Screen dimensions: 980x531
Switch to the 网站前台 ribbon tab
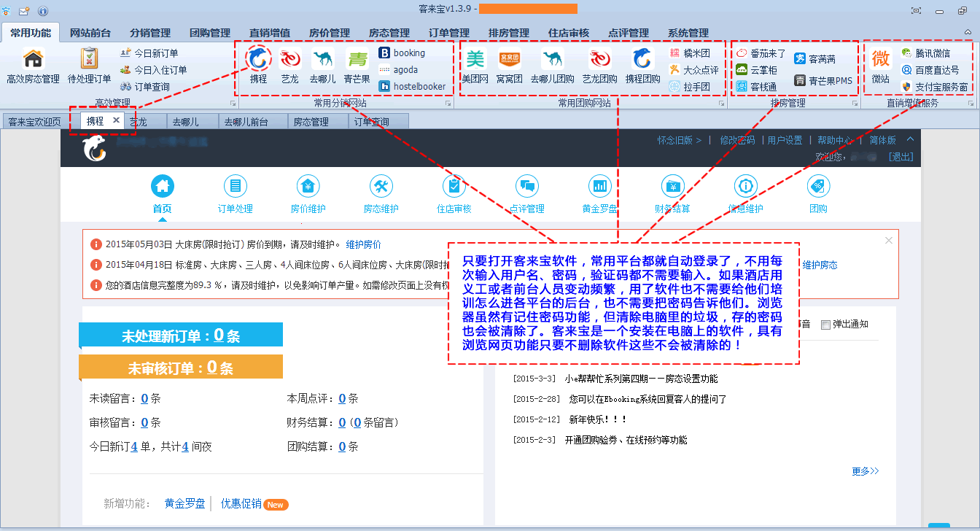click(x=90, y=33)
